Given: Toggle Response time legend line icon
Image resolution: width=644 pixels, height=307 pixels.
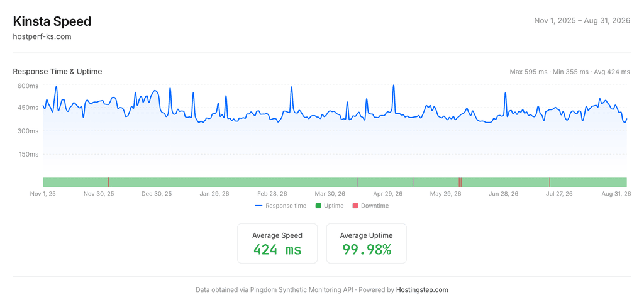Looking at the screenshot, I should click(x=258, y=206).
